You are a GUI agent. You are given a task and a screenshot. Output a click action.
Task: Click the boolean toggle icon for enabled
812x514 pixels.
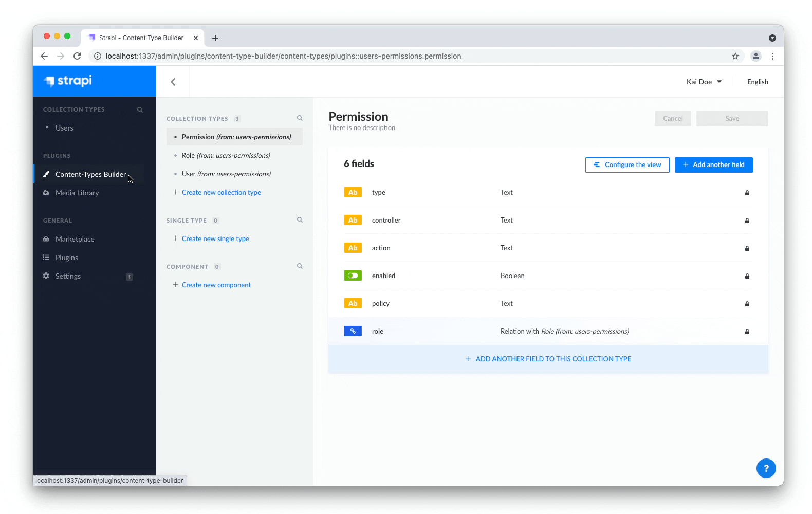click(353, 276)
